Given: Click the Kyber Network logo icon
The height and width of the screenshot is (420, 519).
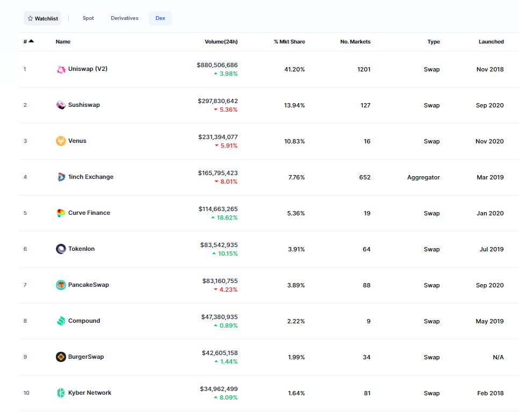Looking at the screenshot, I should point(61,393).
